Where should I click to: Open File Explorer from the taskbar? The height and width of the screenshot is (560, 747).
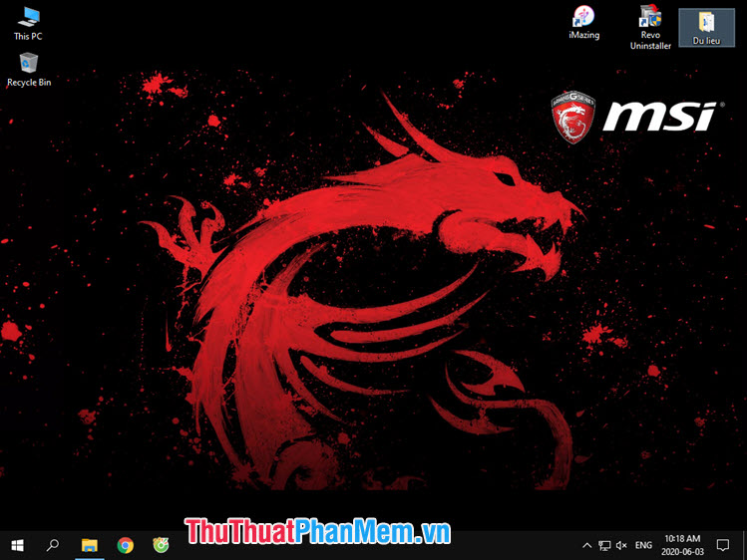[x=89, y=545]
